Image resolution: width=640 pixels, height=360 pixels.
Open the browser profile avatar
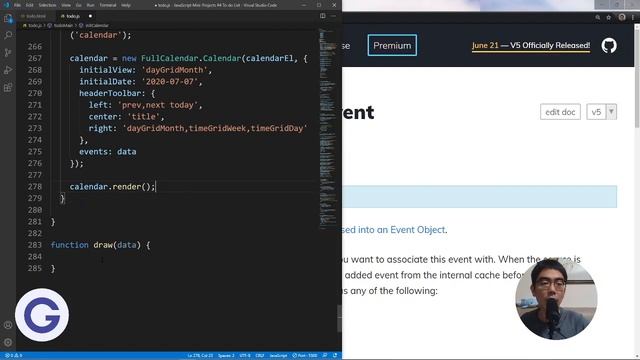[x=622, y=17]
